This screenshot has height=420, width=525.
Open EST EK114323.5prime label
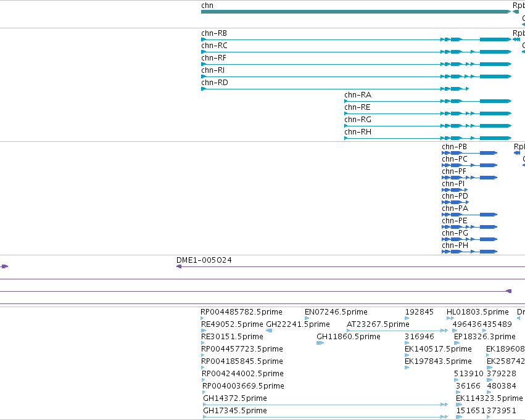point(489,399)
